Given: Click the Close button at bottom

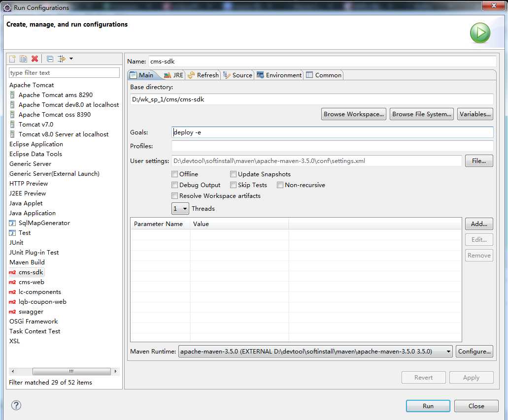Looking at the screenshot, I should click(476, 406).
